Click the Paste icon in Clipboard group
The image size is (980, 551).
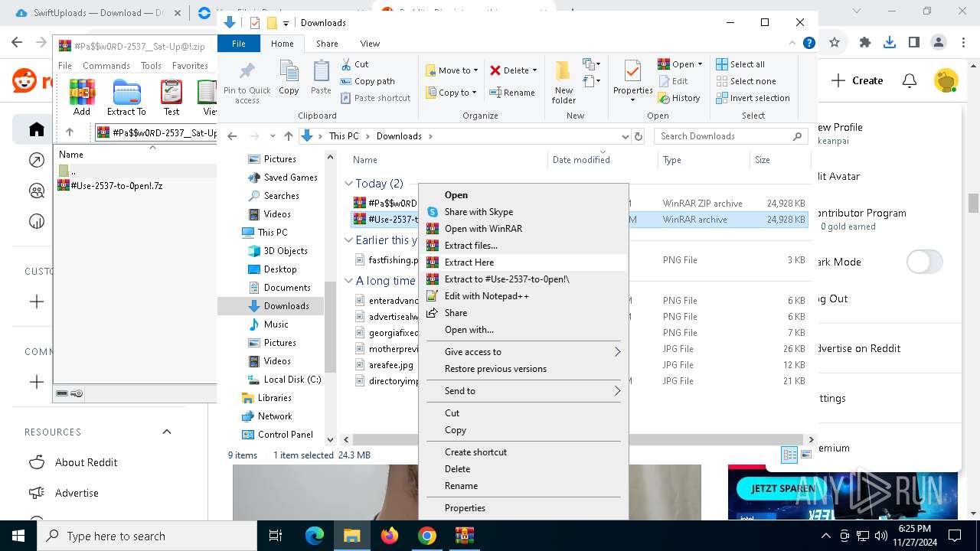pyautogui.click(x=321, y=79)
